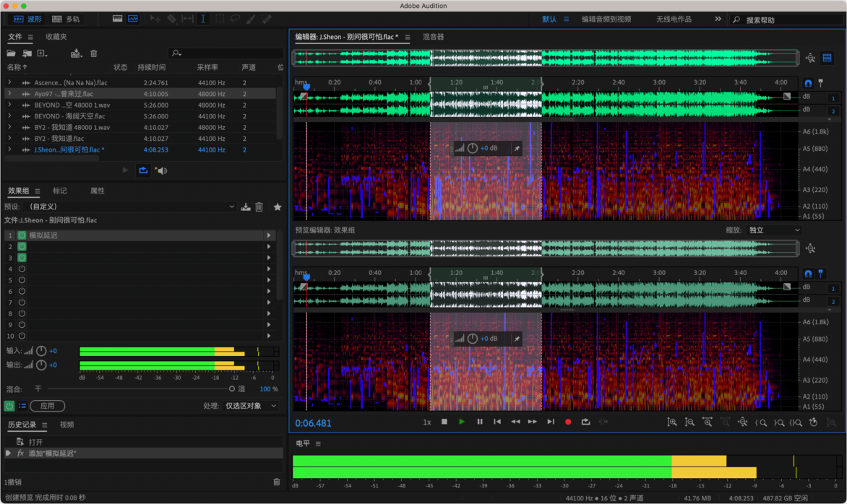Expand the Ascence (Na Na Na).flac row
This screenshot has height=504, width=847.
click(9, 82)
